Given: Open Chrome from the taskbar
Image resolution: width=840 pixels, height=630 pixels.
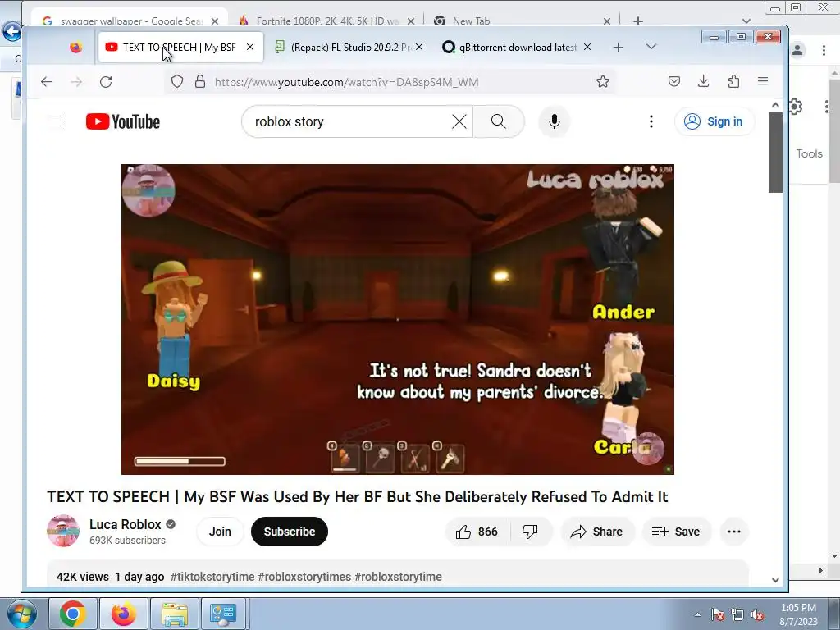Looking at the screenshot, I should pos(73,614).
